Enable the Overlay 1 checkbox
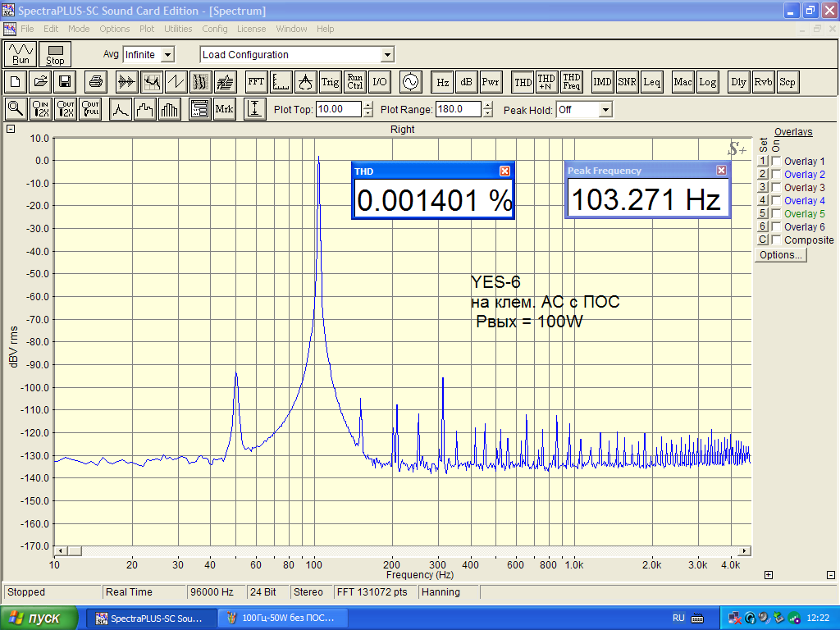 (x=776, y=162)
